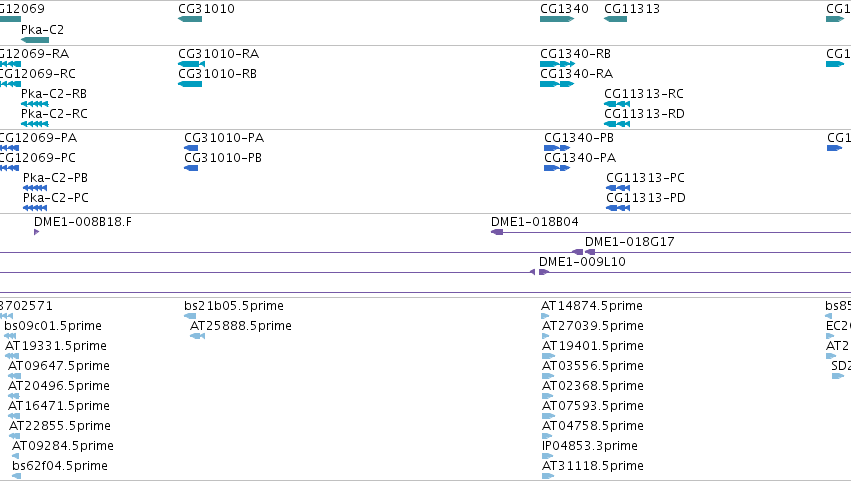Select EST IP04853.3prime
Screen dimensions: 851x481
click(x=590, y=447)
